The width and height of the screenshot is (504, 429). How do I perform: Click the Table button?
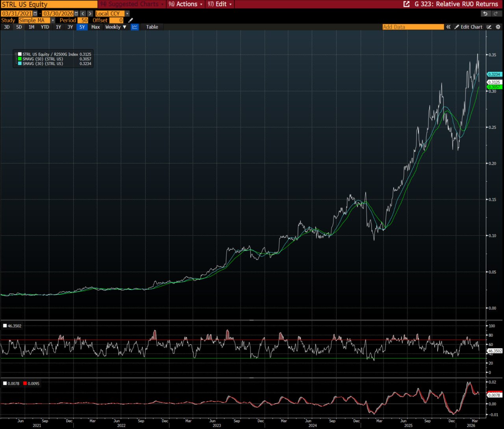pyautogui.click(x=152, y=27)
